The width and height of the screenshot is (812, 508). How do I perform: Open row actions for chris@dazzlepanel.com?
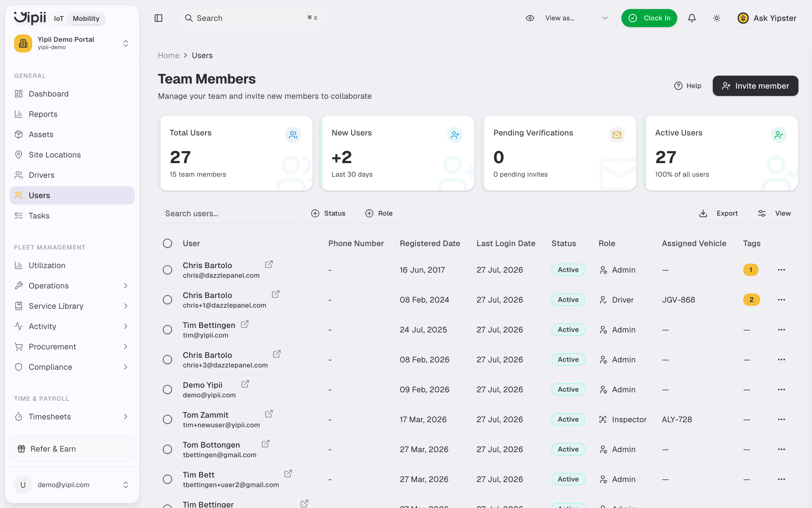pyautogui.click(x=782, y=270)
